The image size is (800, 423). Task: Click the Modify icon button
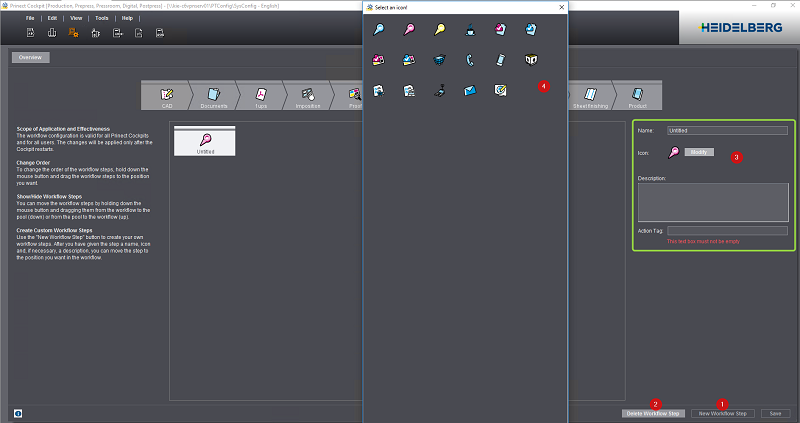click(699, 152)
